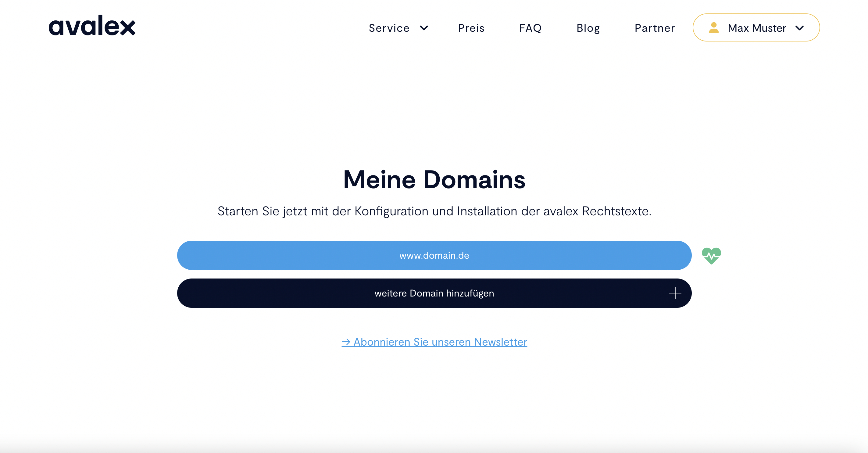Select the www.domain.de domain entry
868x453 pixels.
pos(434,255)
